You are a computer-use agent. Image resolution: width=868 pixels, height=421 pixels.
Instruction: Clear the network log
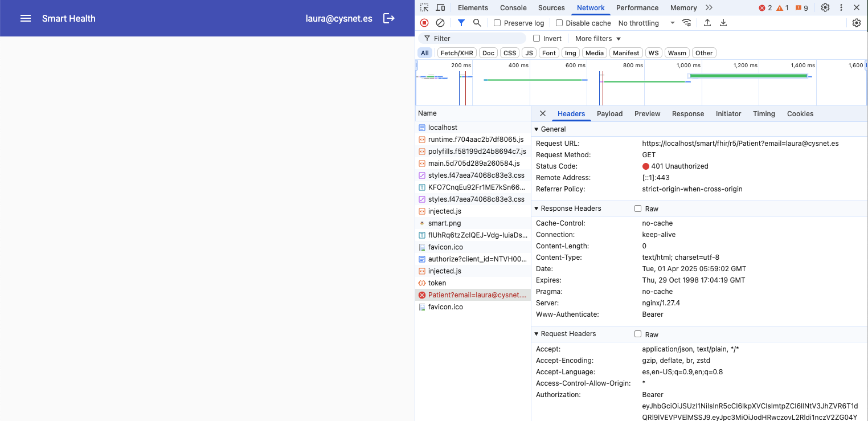(x=440, y=23)
